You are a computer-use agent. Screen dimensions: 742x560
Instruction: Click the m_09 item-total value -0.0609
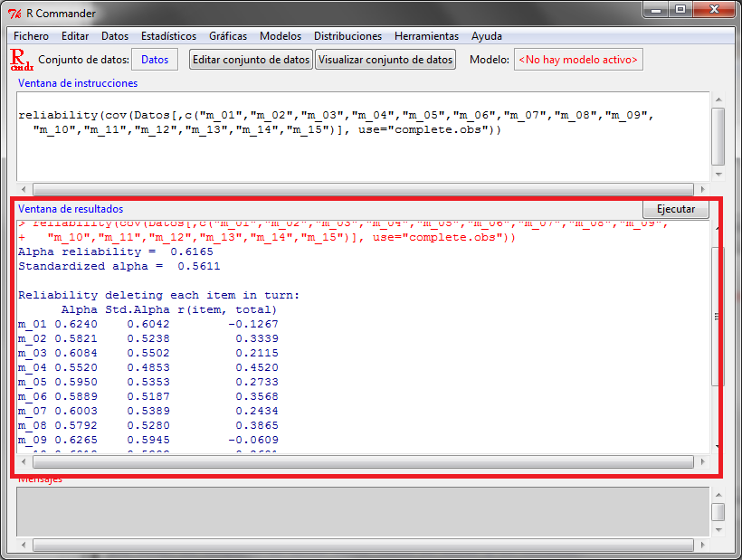[x=253, y=440]
